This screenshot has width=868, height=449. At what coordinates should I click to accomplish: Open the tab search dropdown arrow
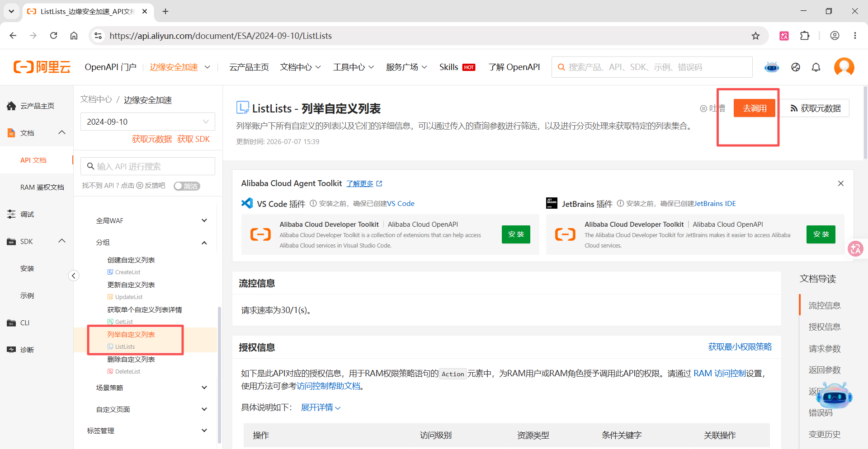click(11, 11)
